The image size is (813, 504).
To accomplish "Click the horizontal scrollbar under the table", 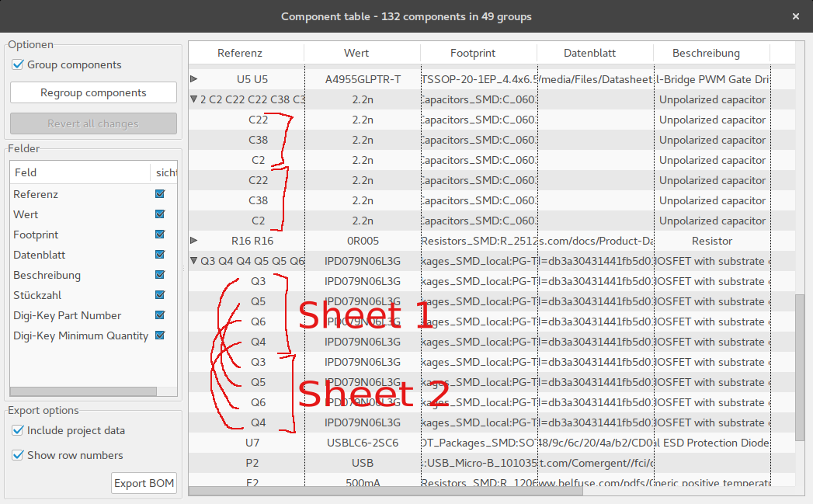I will point(388,491).
